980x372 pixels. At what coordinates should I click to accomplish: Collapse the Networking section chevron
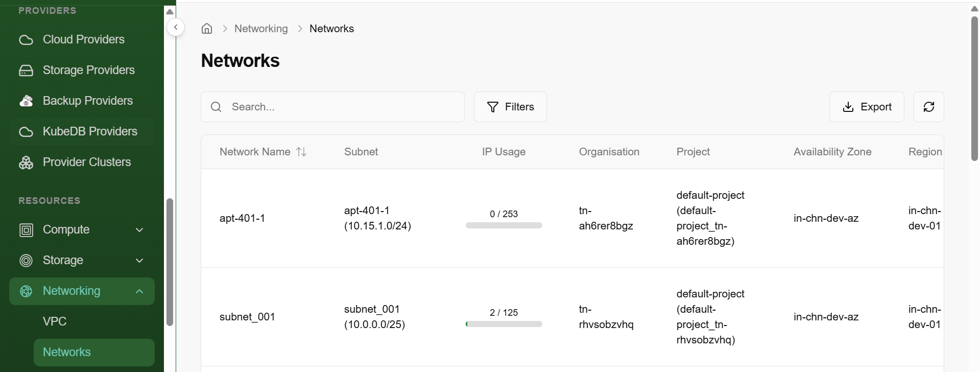[x=139, y=291]
